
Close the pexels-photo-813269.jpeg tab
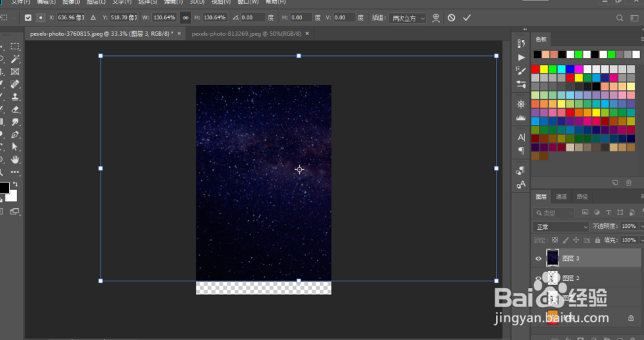[307, 33]
